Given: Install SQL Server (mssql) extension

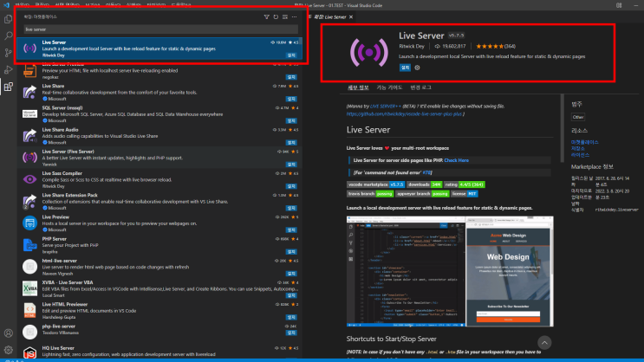Looking at the screenshot, I should click(291, 120).
